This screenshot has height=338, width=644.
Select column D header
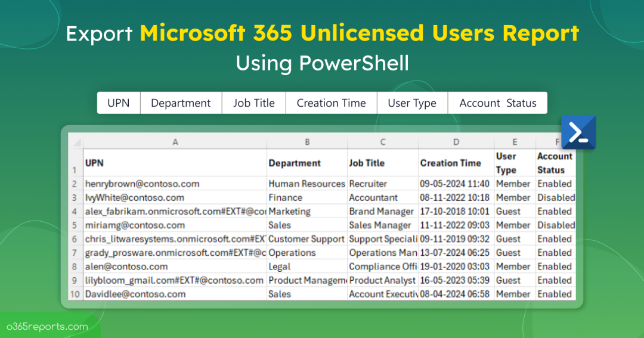coord(456,142)
